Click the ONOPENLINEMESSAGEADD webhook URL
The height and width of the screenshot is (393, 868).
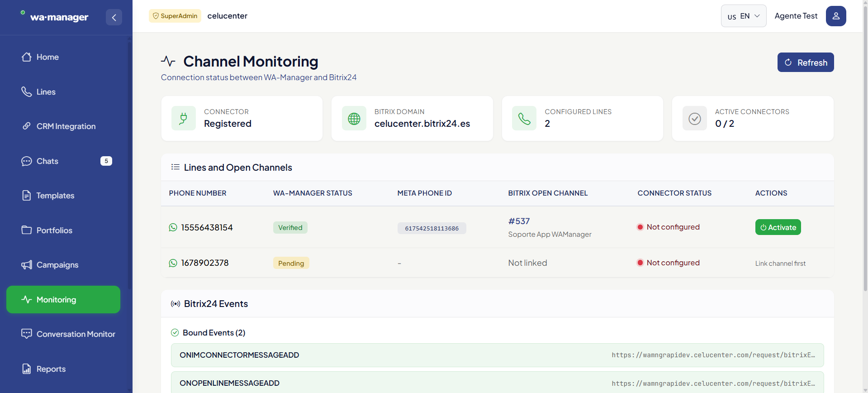tap(713, 383)
